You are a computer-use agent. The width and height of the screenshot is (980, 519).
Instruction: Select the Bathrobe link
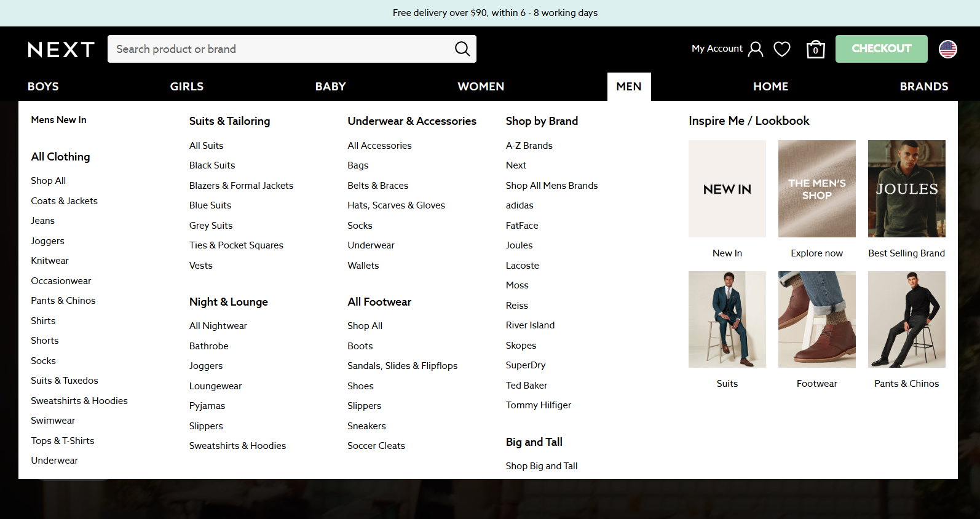coord(209,346)
